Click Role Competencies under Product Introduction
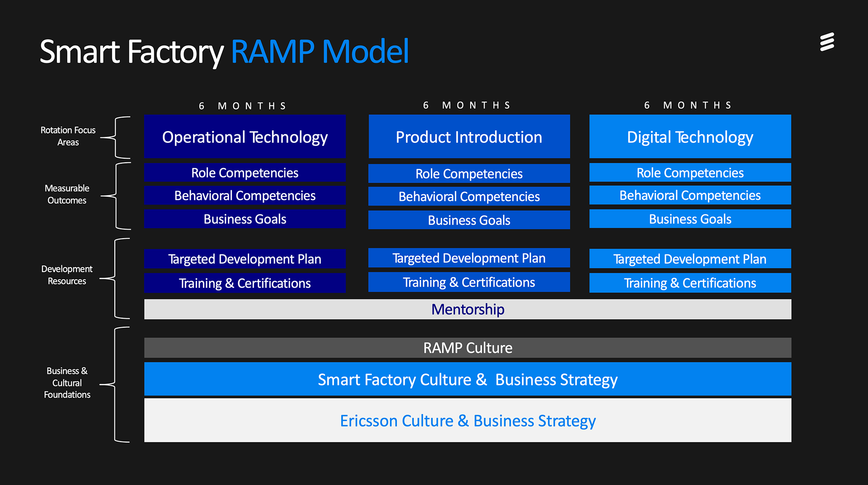The image size is (868, 485). point(469,174)
